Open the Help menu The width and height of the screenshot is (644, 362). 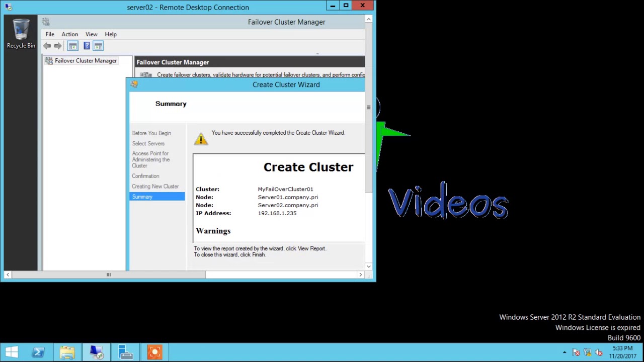(111, 34)
